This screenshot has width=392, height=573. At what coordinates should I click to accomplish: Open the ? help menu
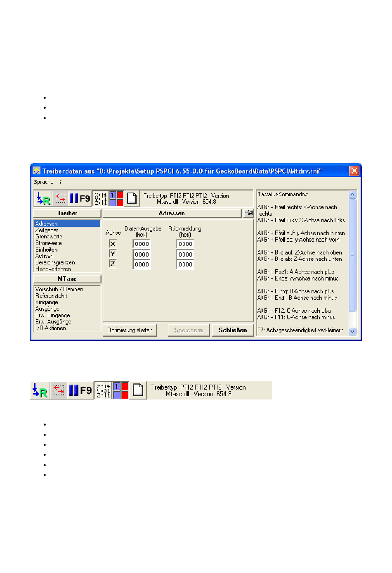coord(60,182)
